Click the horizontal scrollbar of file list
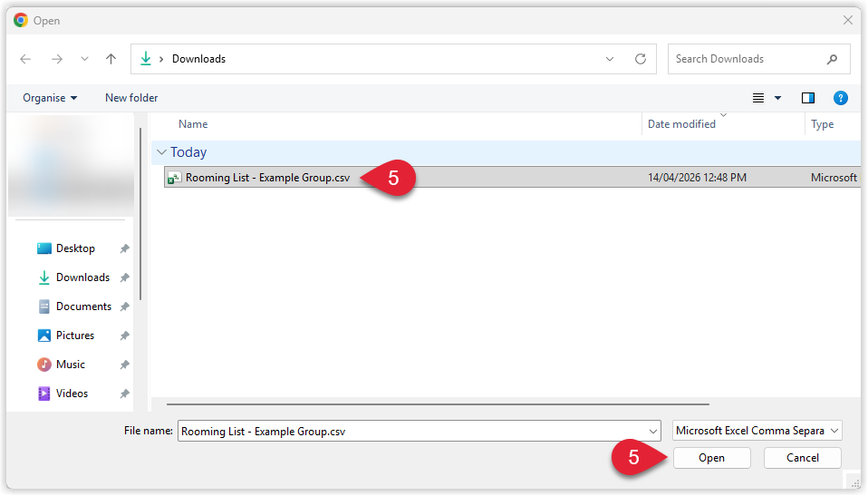Screen dimensions: 868x496 pos(438,404)
